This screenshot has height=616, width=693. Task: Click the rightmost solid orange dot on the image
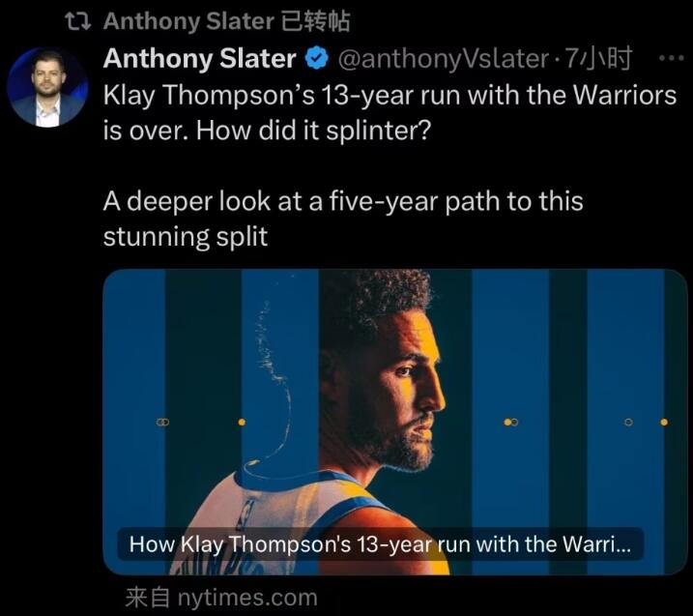[664, 422]
